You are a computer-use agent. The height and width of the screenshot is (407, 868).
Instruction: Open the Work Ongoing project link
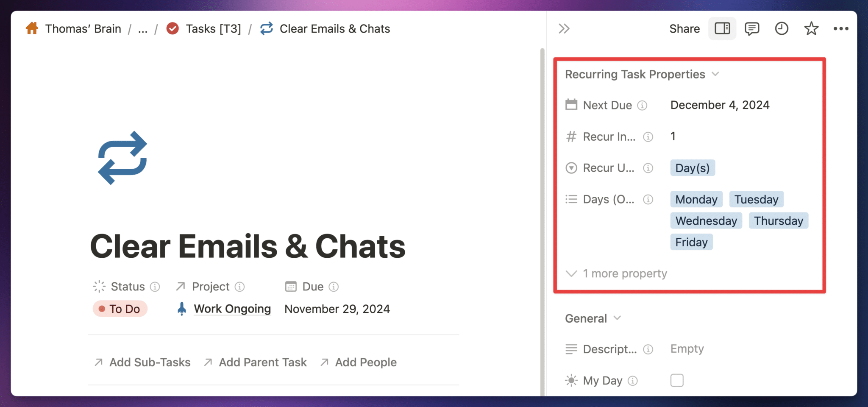232,309
